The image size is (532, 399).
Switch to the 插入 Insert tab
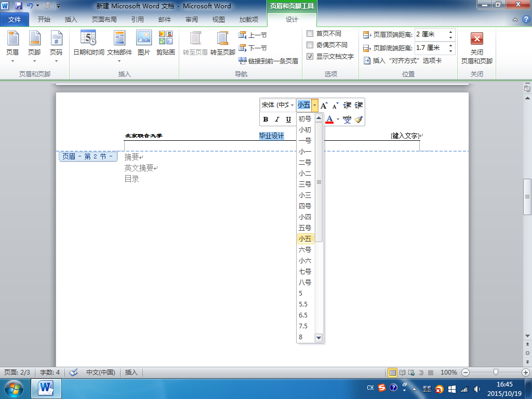71,20
